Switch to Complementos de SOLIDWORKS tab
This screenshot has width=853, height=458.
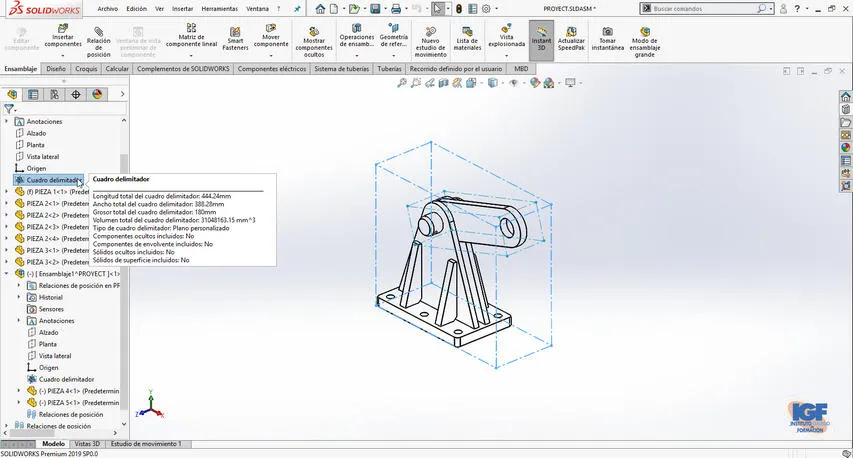tap(183, 69)
